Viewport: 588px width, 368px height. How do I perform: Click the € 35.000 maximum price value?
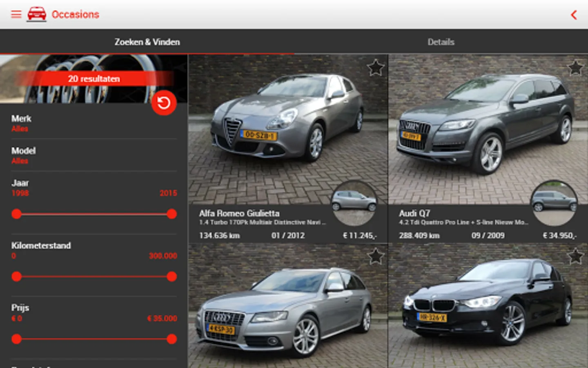point(162,318)
